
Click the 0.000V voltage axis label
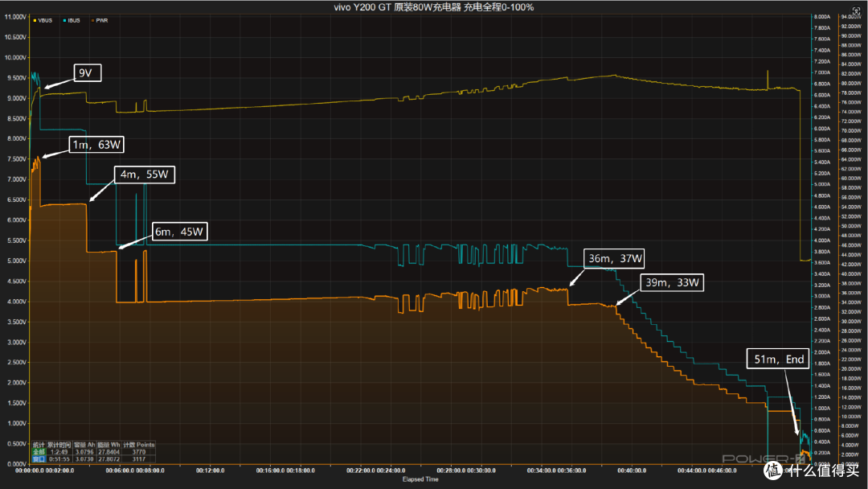16,464
